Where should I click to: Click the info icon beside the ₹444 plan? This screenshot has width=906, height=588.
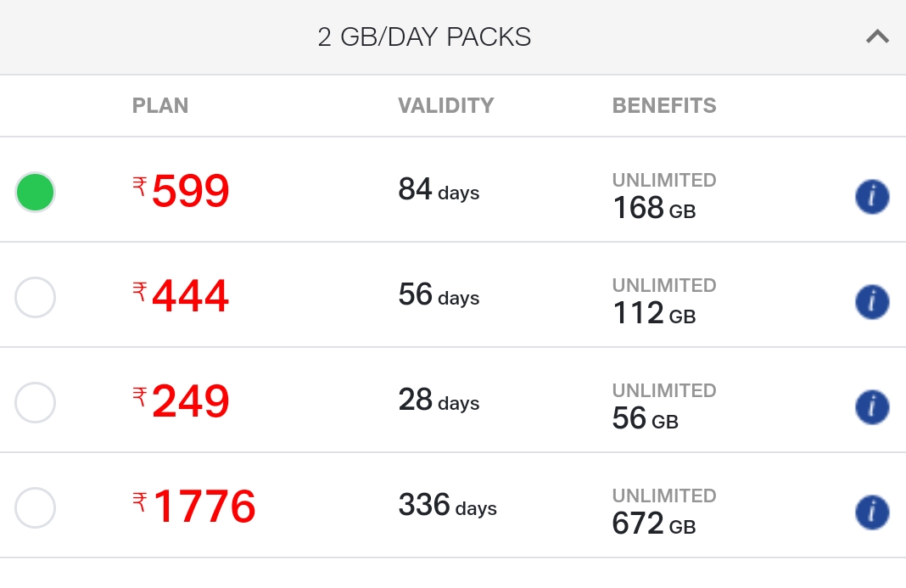tap(872, 301)
